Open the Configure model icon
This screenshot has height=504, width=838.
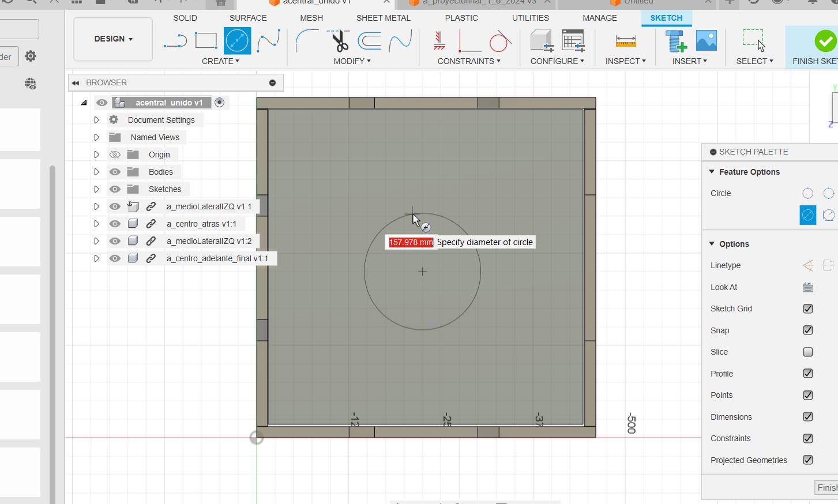[x=542, y=41]
